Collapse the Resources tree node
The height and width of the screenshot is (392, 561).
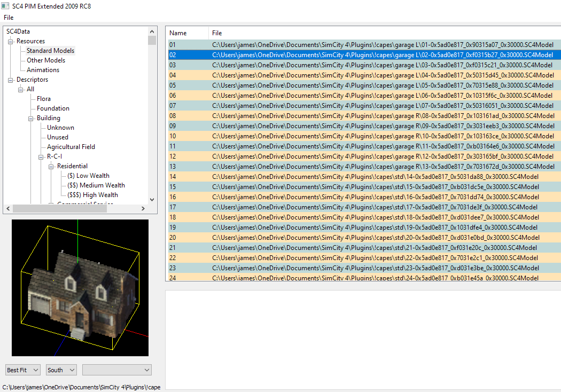pos(10,42)
